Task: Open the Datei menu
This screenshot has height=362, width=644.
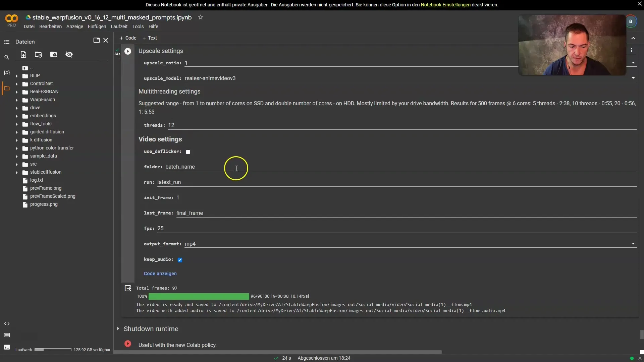Action: tap(29, 26)
